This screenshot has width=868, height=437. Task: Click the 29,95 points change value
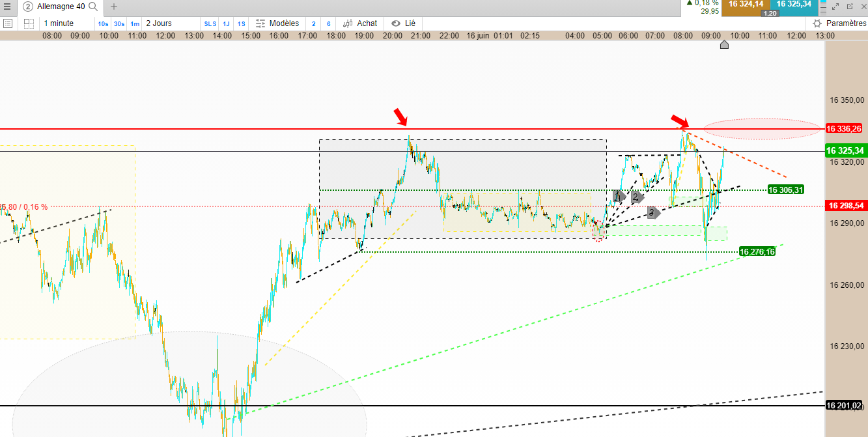(x=710, y=11)
